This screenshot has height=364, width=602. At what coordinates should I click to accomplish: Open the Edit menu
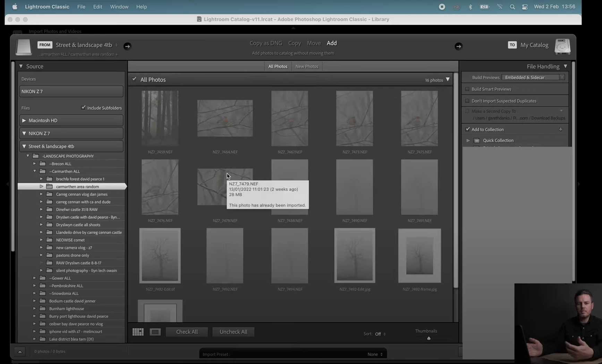[97, 7]
